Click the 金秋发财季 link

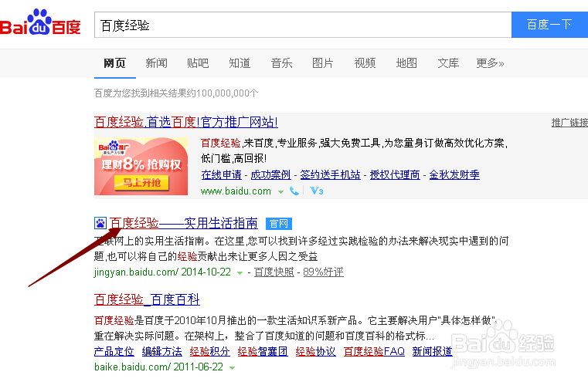tap(454, 174)
